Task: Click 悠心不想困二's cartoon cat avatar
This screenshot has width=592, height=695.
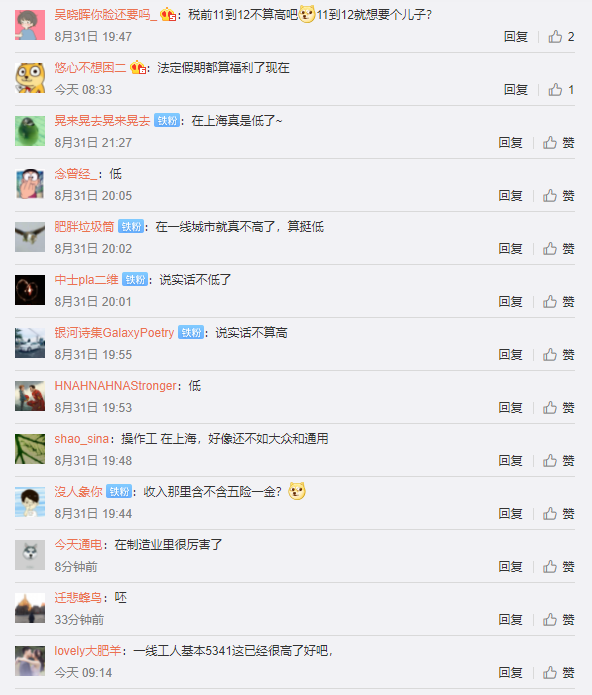Action: click(x=30, y=78)
